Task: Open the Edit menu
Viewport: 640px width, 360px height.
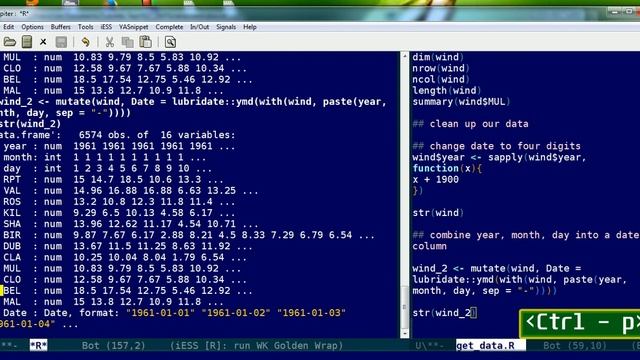Action: click(9, 27)
